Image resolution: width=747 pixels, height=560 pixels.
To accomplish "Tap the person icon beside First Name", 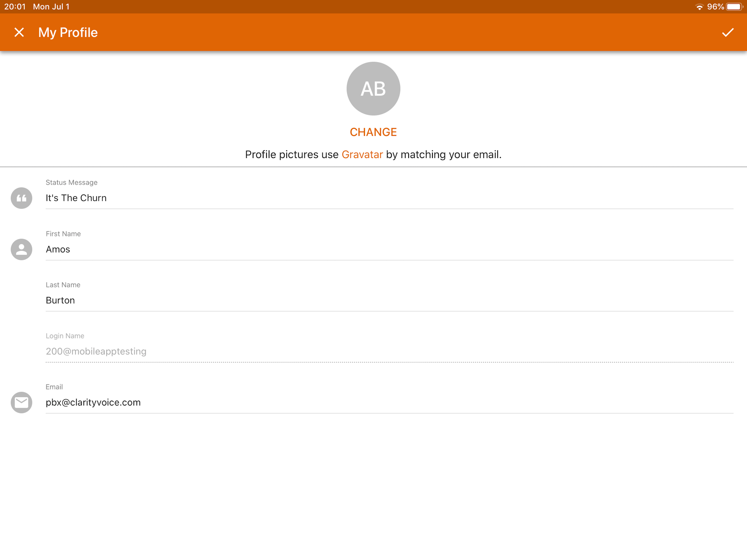I will (22, 249).
